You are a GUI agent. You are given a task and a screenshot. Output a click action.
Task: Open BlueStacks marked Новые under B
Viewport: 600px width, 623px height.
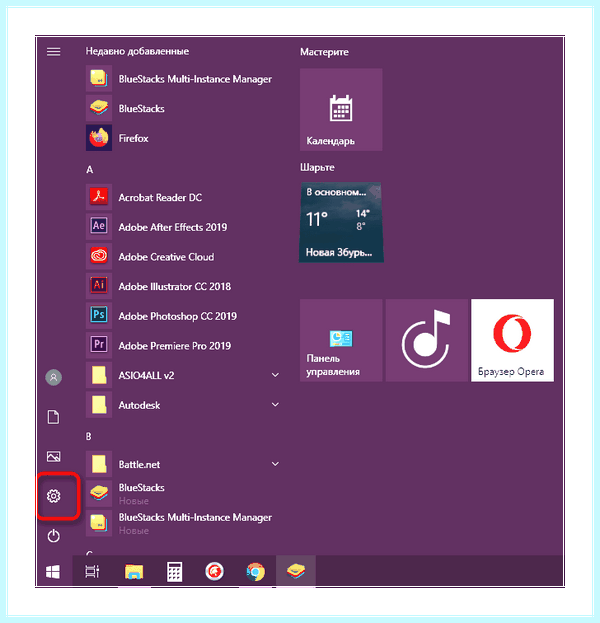tap(183, 493)
